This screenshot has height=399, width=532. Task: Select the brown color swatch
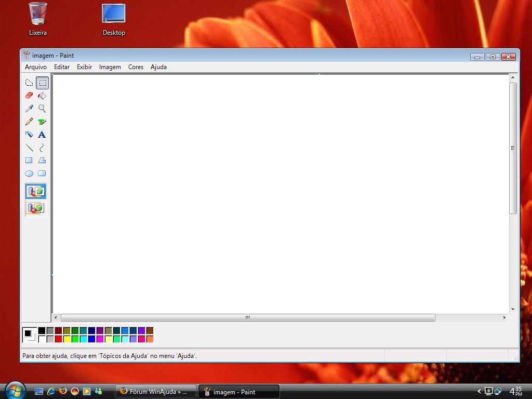coord(150,330)
